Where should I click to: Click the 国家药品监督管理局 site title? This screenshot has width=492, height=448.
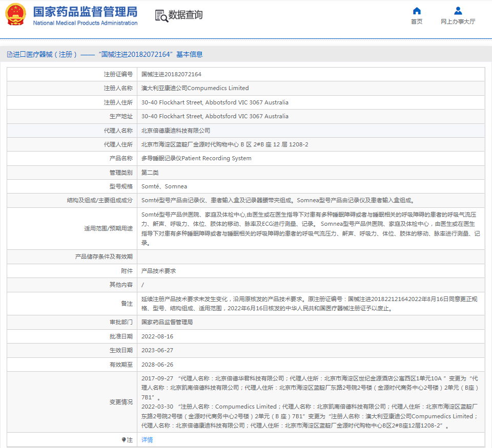(x=85, y=11)
